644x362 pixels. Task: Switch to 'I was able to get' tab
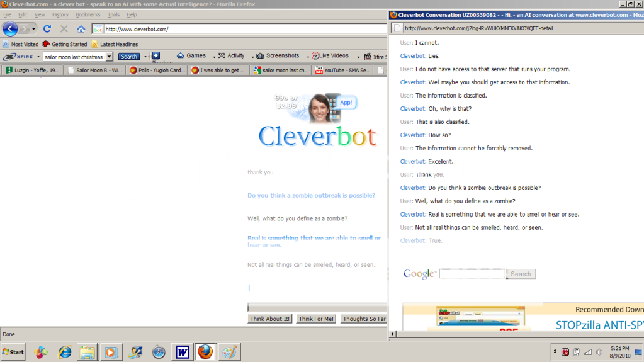[219, 71]
